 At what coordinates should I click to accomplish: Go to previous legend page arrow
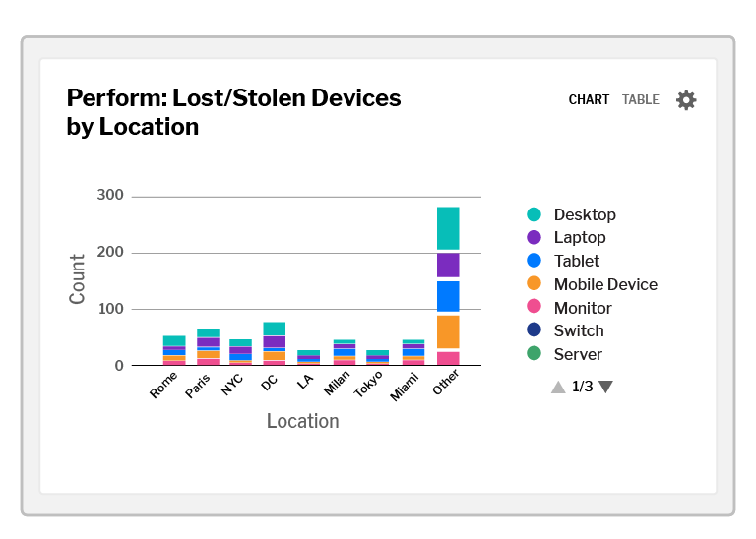pos(558,388)
